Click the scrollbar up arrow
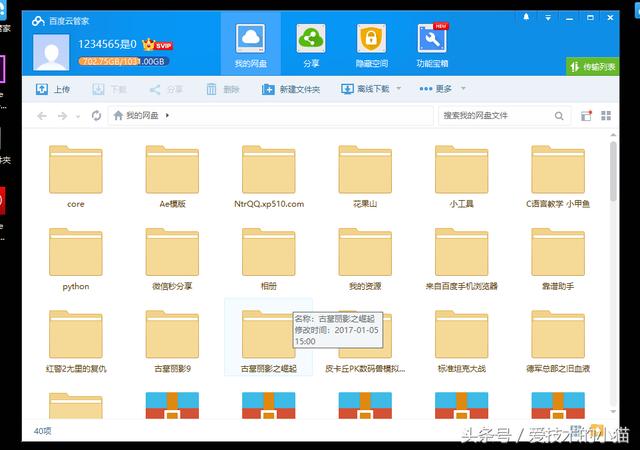This screenshot has height=450, width=640. coord(613,135)
